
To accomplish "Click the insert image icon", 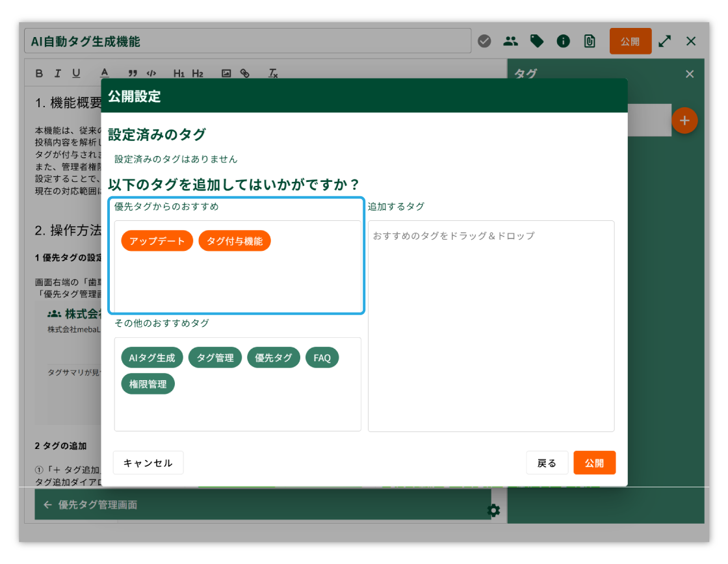I will pos(226,73).
